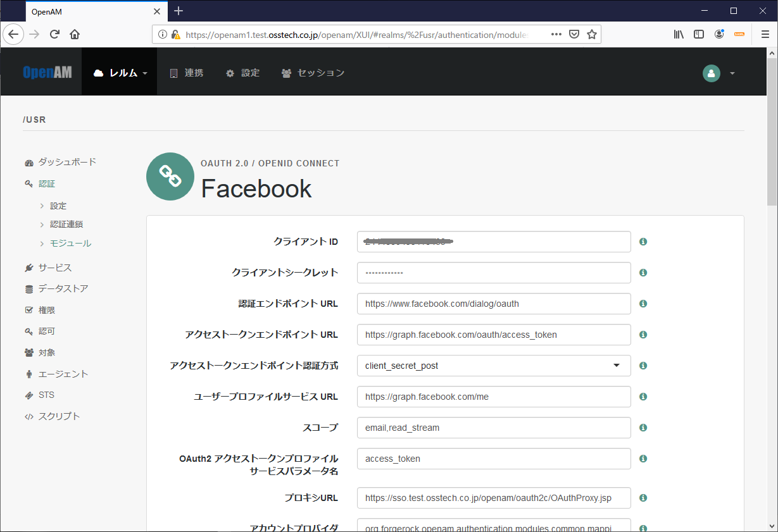Toggle the bookmark star in the address bar
Screen dimensions: 778x532
coord(591,34)
